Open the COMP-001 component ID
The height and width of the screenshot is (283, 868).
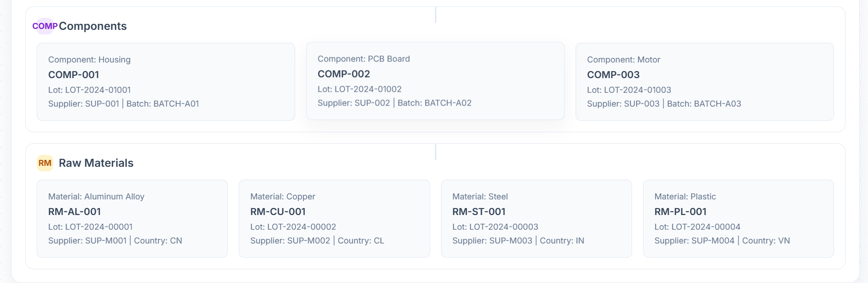[73, 75]
